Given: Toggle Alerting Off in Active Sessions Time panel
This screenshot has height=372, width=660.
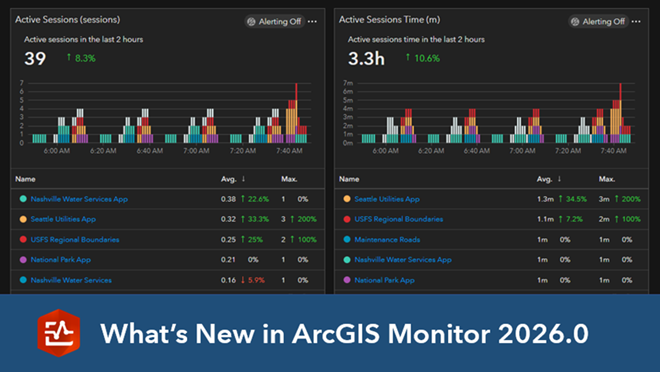Looking at the screenshot, I should 598,21.
